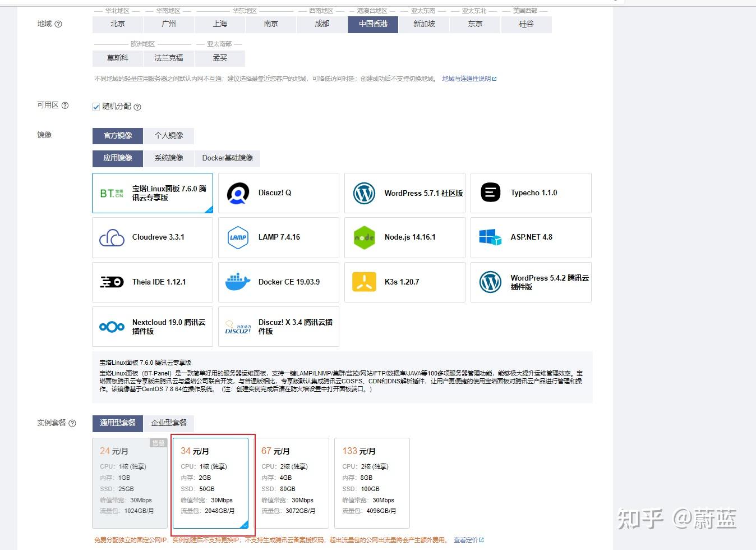Choose the Nextcloud 19.0 腾讯云插件版 card
Image resolution: width=756 pixels, height=550 pixels.
point(153,327)
